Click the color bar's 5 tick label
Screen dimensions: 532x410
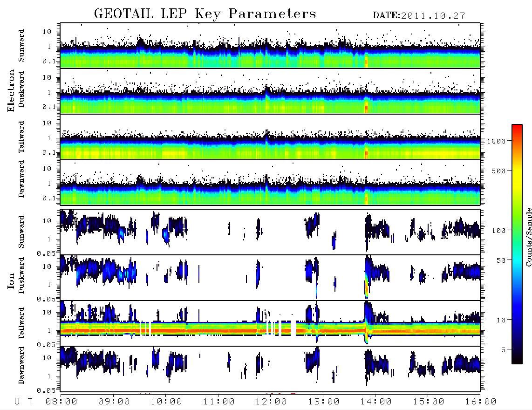click(503, 349)
